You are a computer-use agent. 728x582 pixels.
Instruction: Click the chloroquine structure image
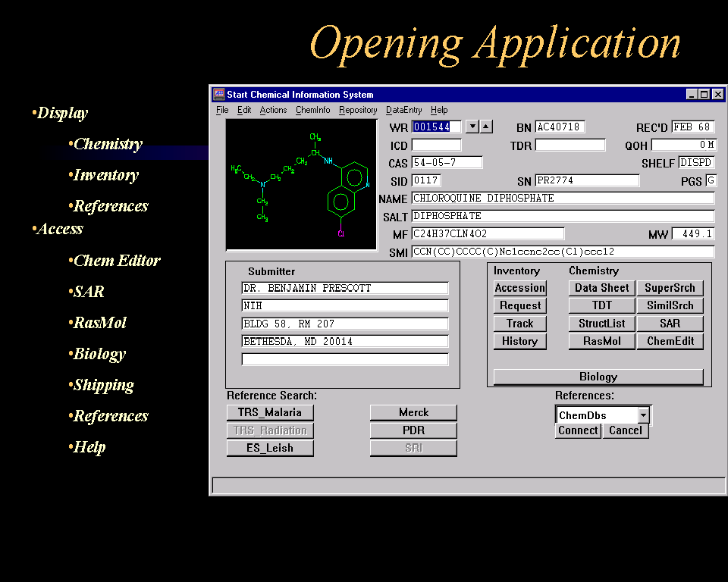tap(301, 184)
